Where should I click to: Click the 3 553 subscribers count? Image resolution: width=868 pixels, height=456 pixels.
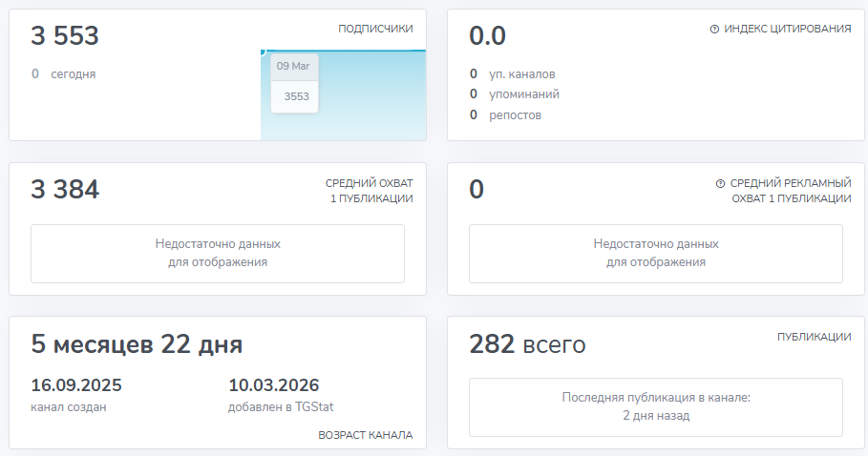click(x=65, y=36)
